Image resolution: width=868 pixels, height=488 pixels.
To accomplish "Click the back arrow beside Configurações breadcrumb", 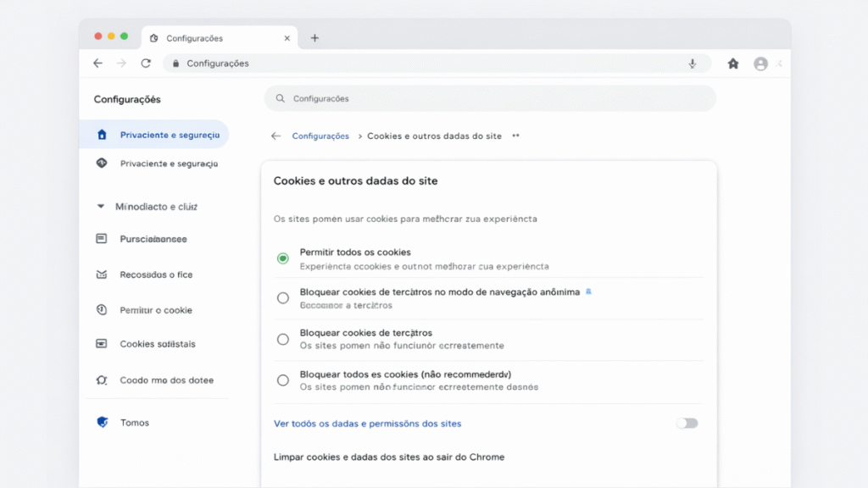I will [275, 136].
